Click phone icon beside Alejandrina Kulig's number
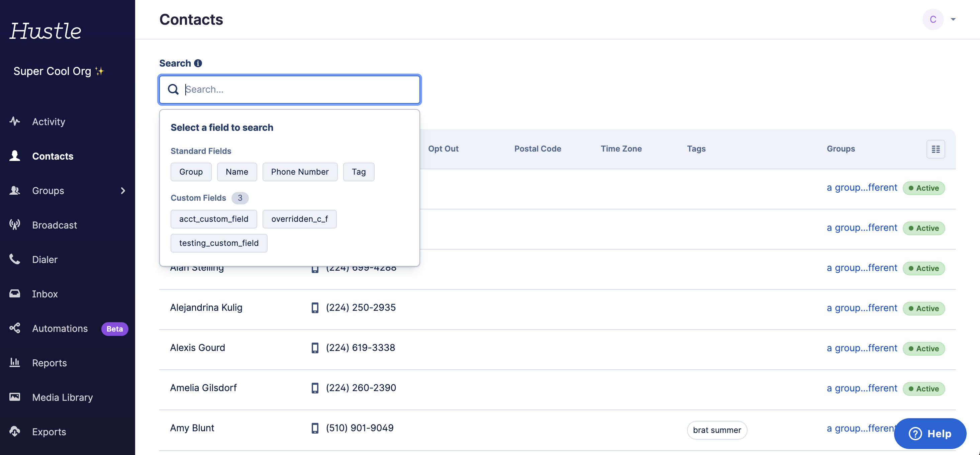Image resolution: width=980 pixels, height=455 pixels. 315,308
